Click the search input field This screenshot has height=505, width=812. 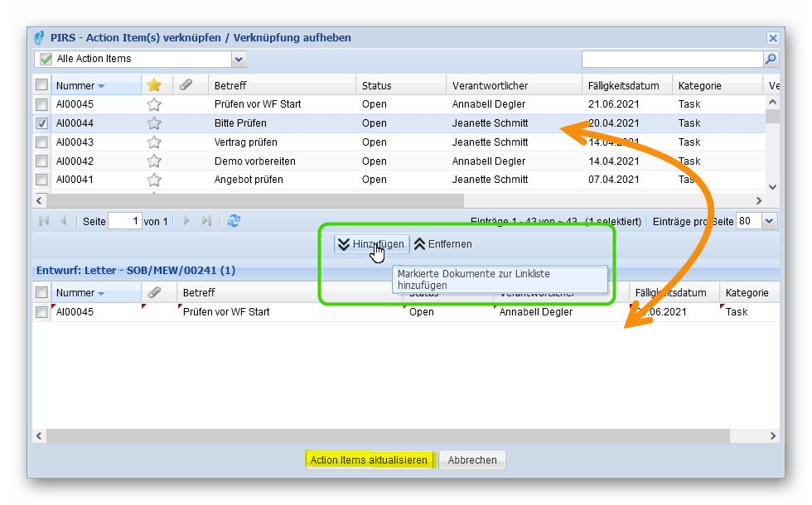(x=671, y=59)
